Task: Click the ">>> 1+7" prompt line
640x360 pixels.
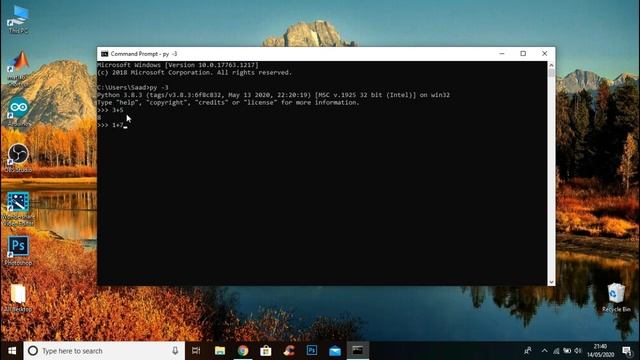Action: (x=111, y=125)
